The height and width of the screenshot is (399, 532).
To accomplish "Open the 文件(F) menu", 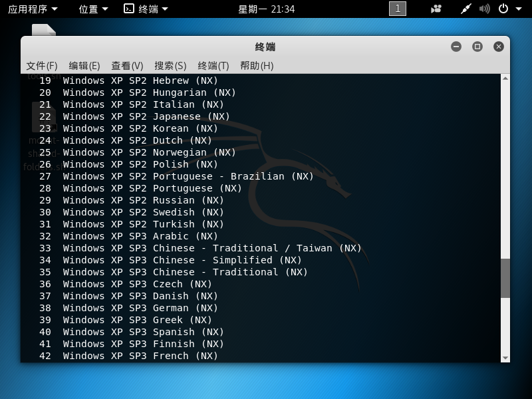I will [42, 65].
